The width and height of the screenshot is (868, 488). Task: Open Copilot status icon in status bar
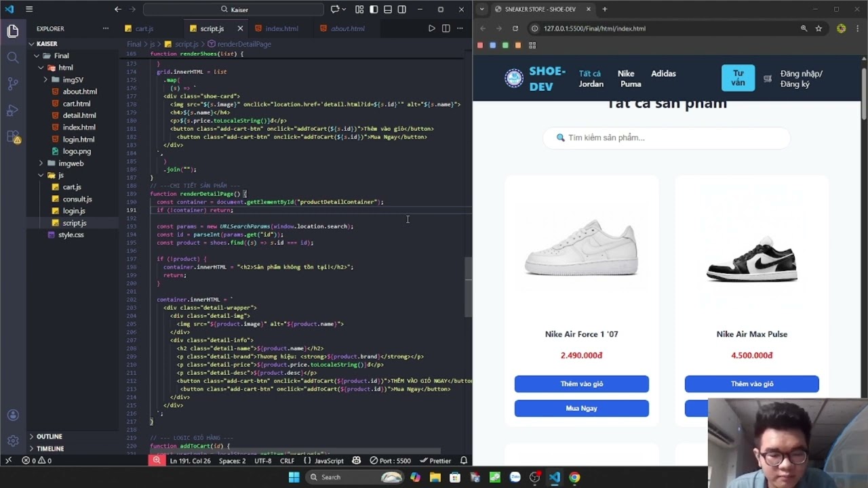click(x=357, y=460)
